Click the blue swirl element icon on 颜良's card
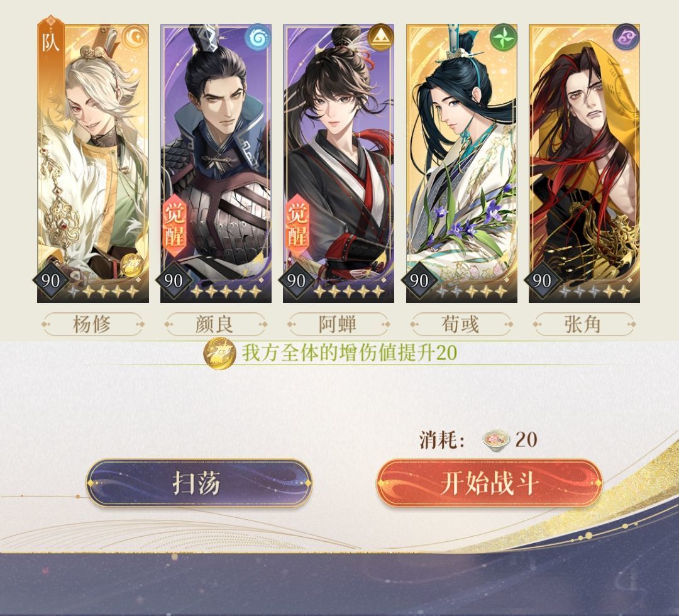The width and height of the screenshot is (679, 616). click(258, 37)
